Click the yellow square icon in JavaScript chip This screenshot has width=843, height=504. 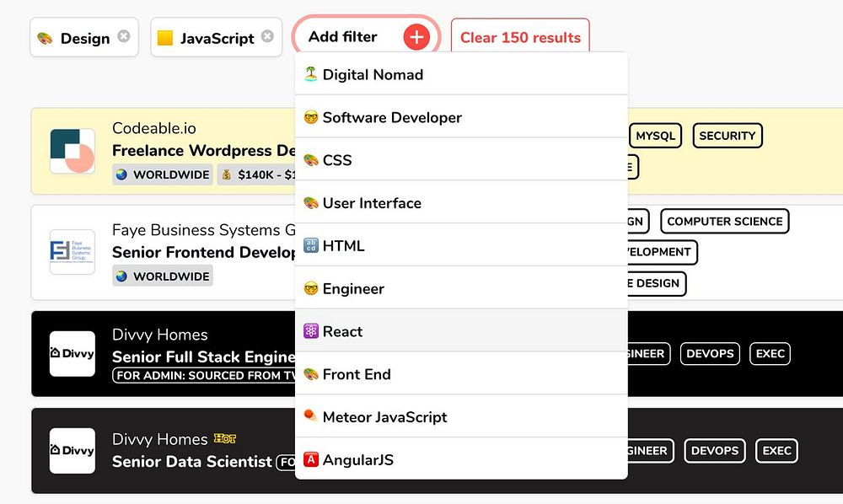tap(165, 38)
